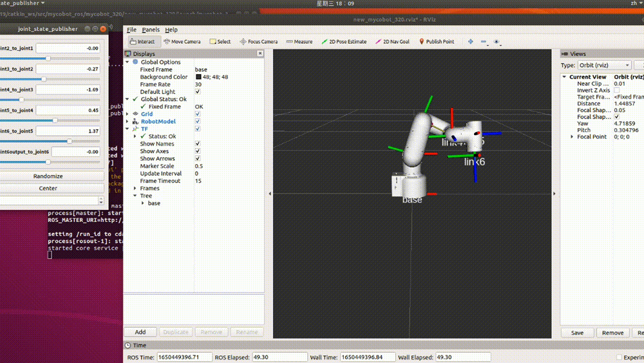Image resolution: width=644 pixels, height=363 pixels.
Task: Click the Grid display icon
Action: click(x=135, y=114)
